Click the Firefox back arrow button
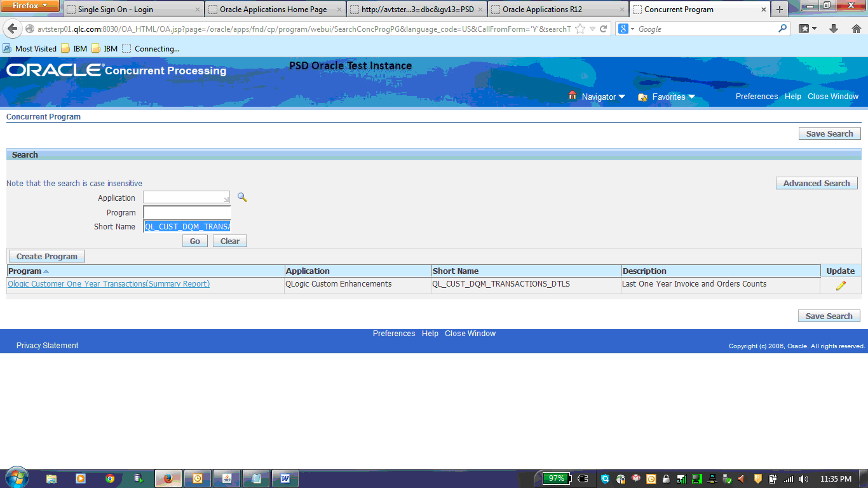 pyautogui.click(x=11, y=29)
